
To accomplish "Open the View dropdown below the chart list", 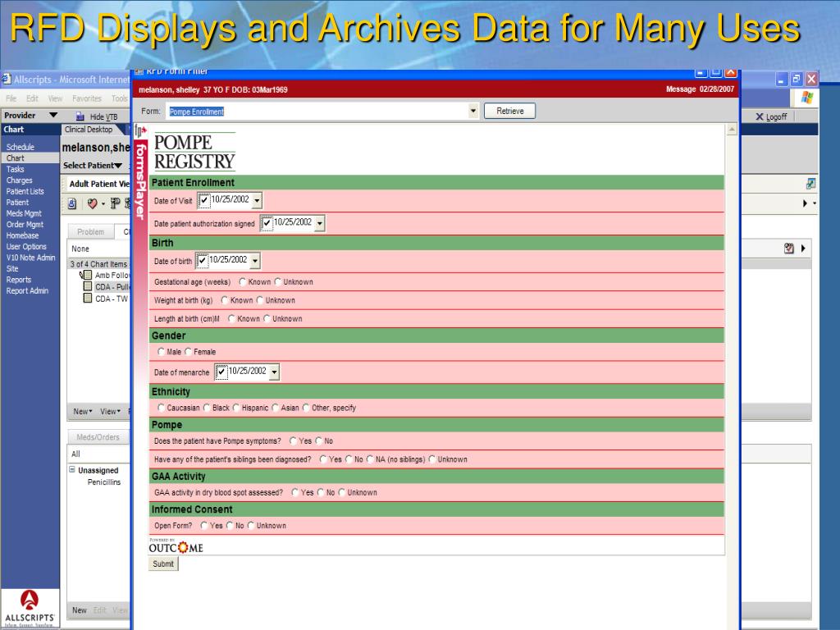I will (111, 412).
